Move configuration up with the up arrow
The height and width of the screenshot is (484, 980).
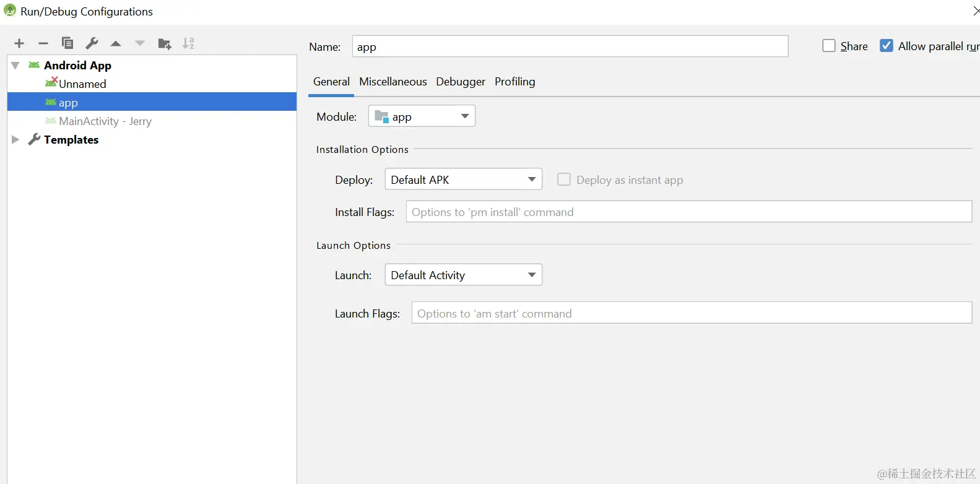(116, 43)
